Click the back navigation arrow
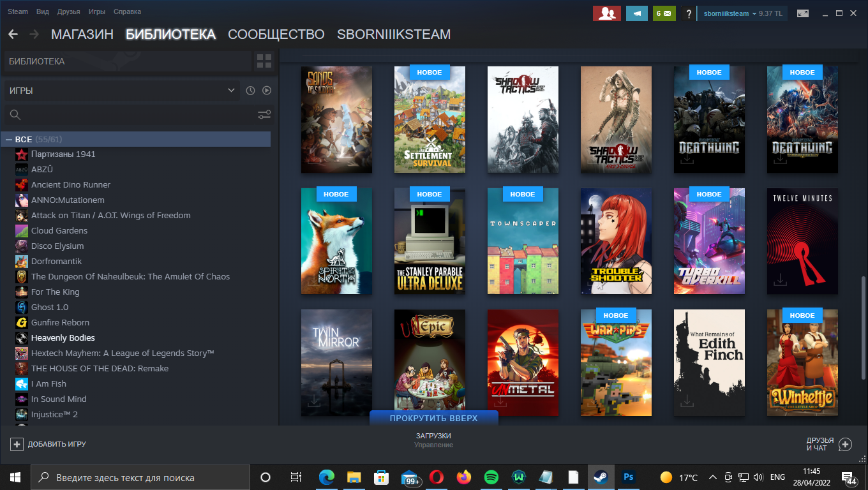 [x=13, y=34]
